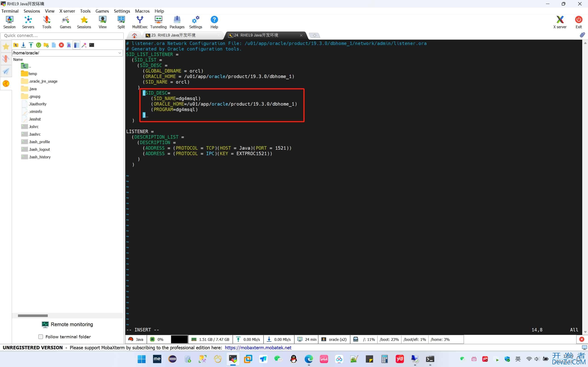Open Windows Start button on taskbar
The width and height of the screenshot is (588, 367).
(x=141, y=359)
